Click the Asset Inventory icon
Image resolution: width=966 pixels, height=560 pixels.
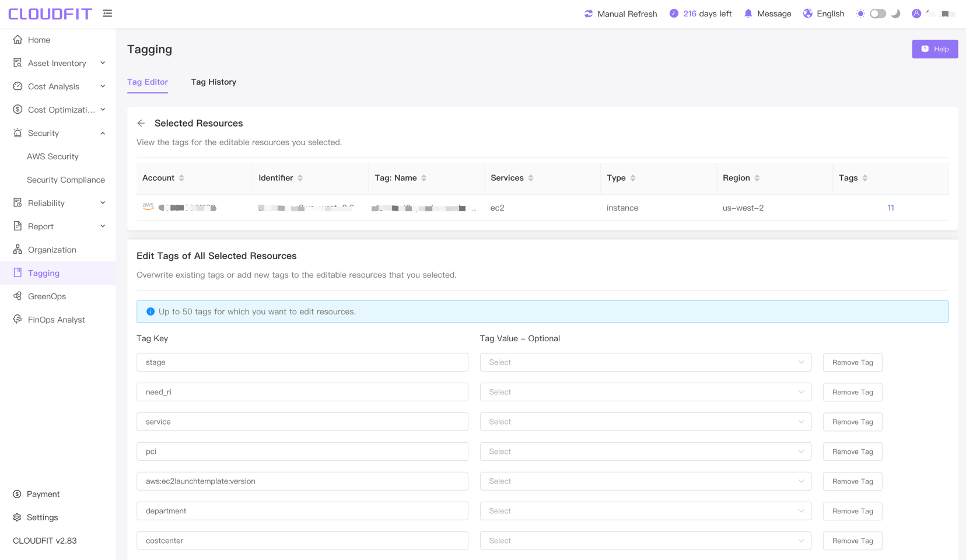pos(17,63)
